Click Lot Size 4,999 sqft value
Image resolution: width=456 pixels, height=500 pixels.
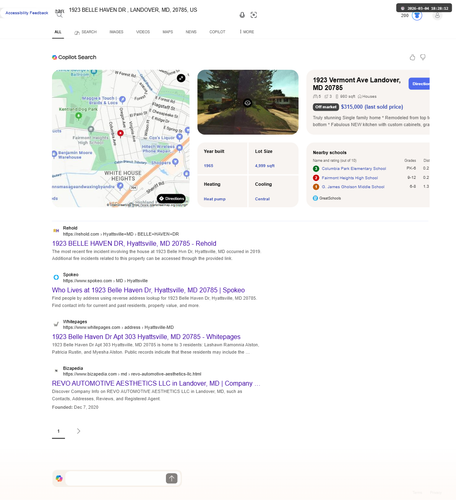coord(265,166)
